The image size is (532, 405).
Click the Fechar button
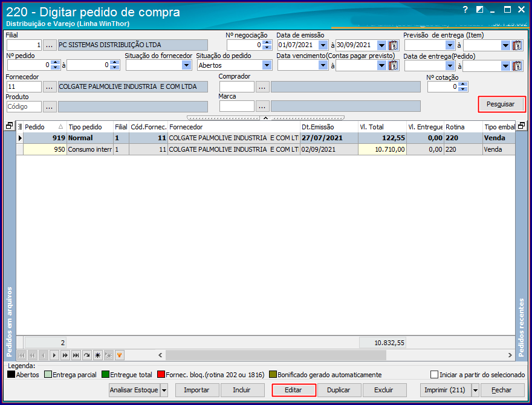[x=502, y=390]
